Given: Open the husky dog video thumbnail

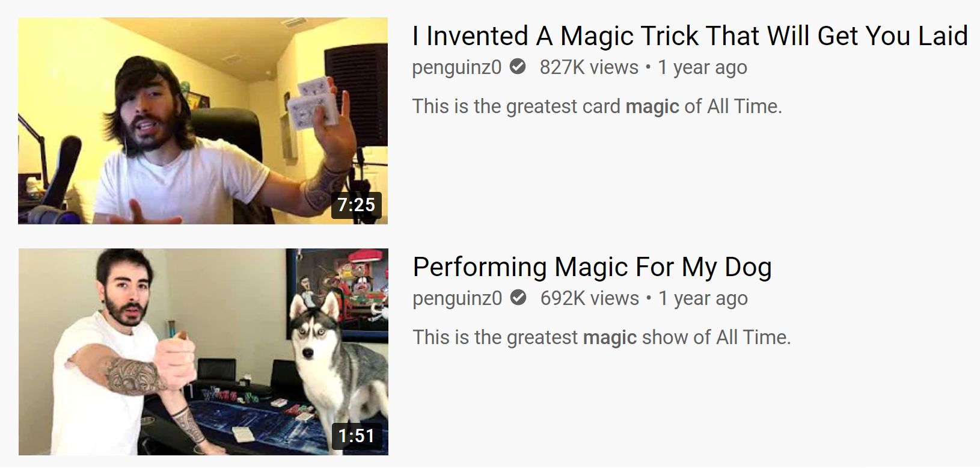Looking at the screenshot, I should point(203,352).
